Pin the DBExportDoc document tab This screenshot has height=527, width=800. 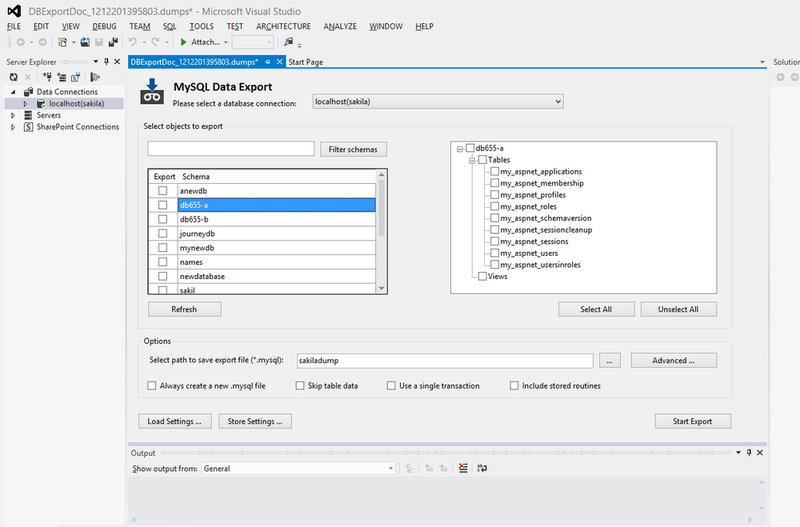coord(268,62)
